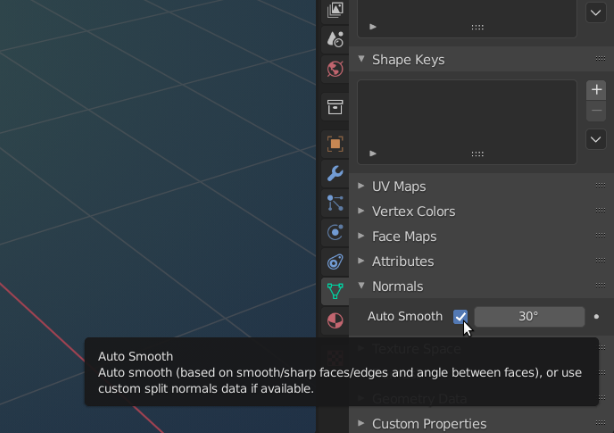Image resolution: width=614 pixels, height=433 pixels.
Task: Click the Attributes panel drag grip
Action: coord(600,260)
